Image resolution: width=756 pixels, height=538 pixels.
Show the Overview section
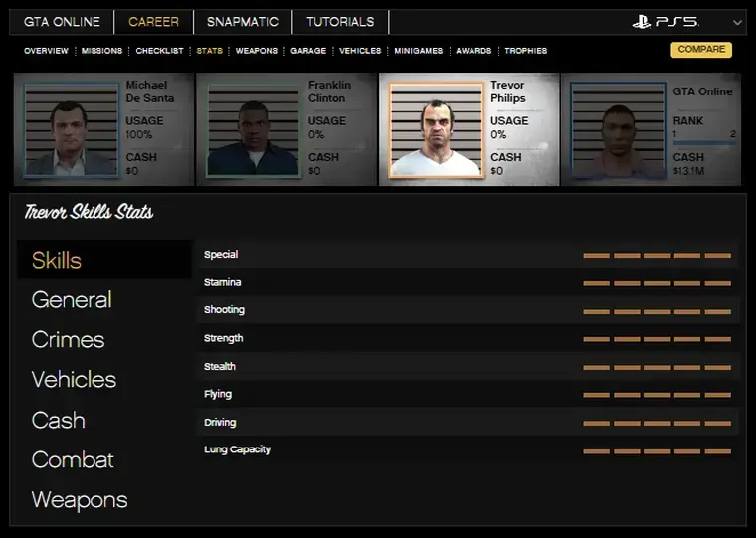(46, 51)
